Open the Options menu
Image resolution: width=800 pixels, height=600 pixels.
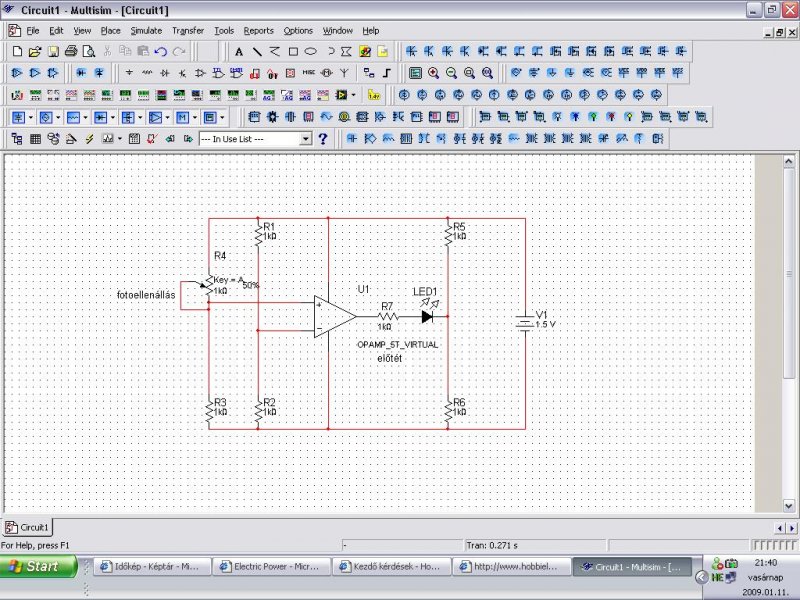(x=298, y=31)
